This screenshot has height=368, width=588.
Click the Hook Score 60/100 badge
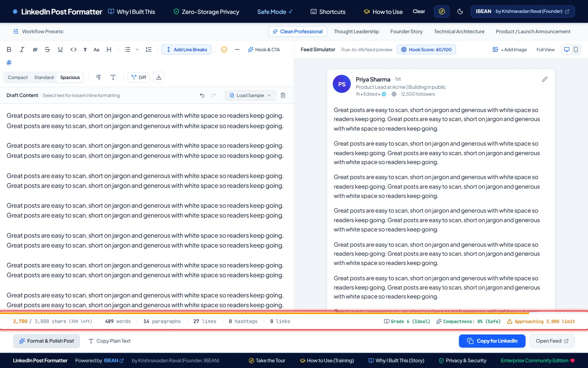point(426,50)
